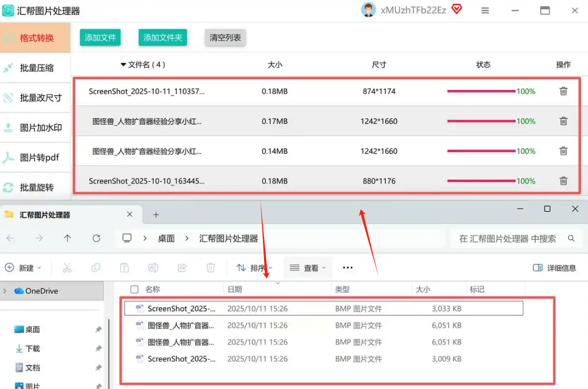
Task: Open the 格式转换 sidebar tab
Action: click(35, 37)
